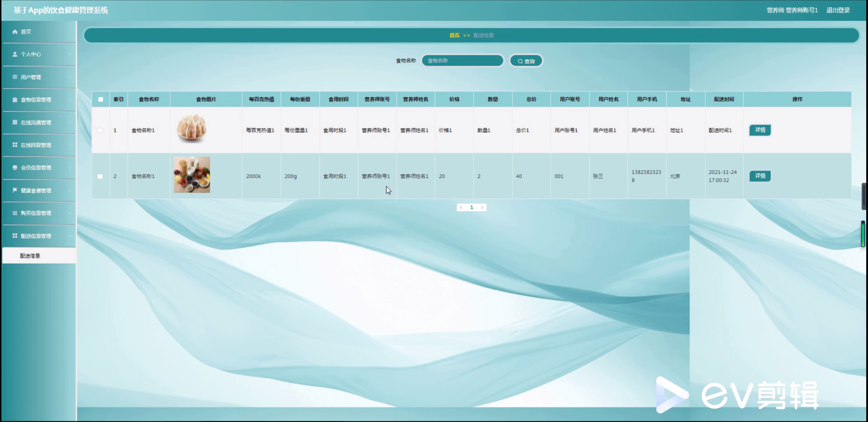This screenshot has height=422, width=868.
Task: Click the icon beside 会员信息管理
Action: [x=15, y=168]
